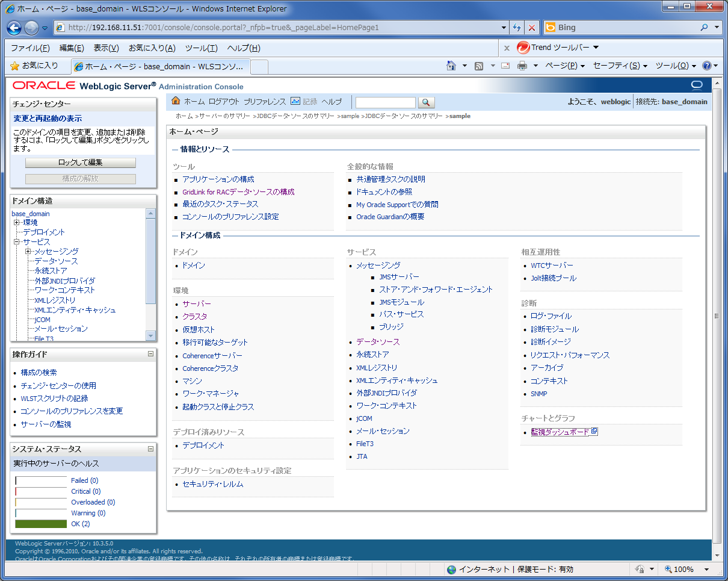Click the Failed (0) health link

pyautogui.click(x=85, y=480)
